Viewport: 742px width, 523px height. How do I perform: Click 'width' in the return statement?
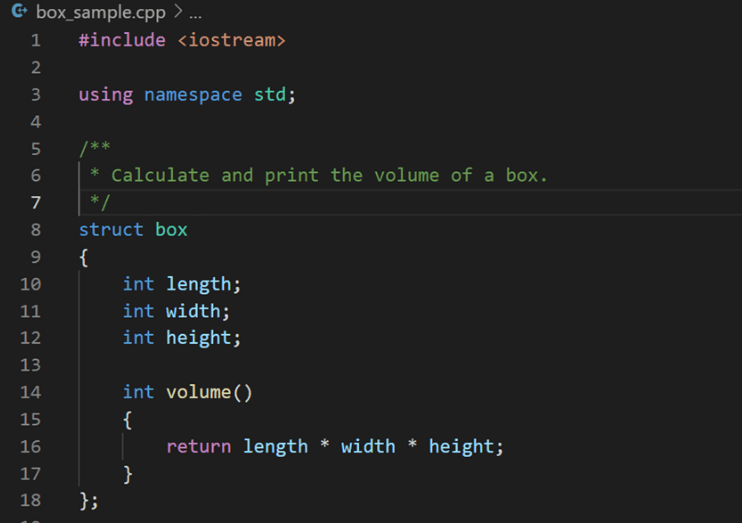point(368,447)
